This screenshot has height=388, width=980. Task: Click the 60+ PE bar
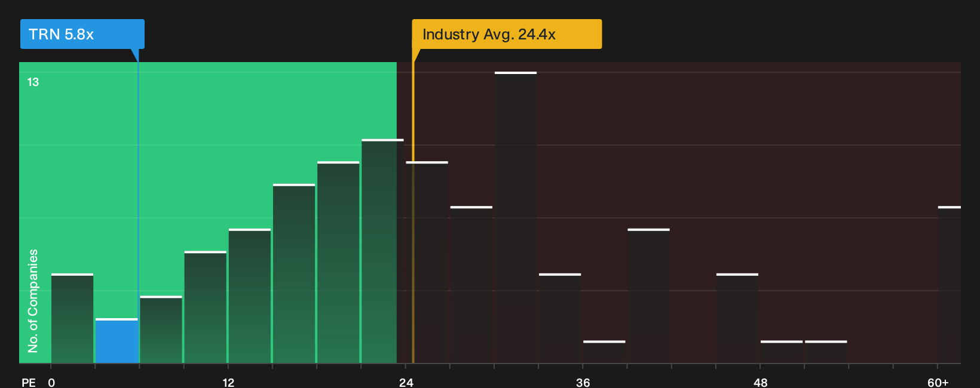coord(950,285)
